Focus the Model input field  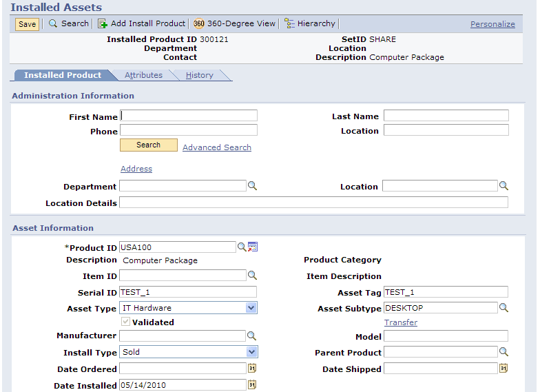pos(446,336)
